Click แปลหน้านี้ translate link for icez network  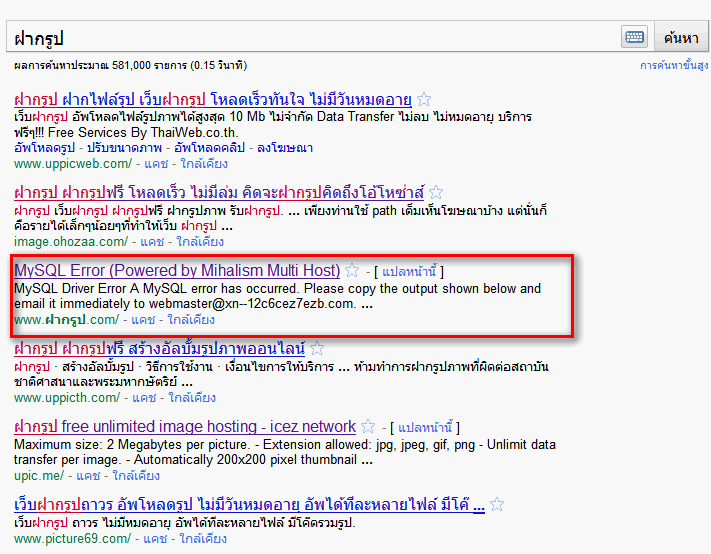tap(425, 428)
